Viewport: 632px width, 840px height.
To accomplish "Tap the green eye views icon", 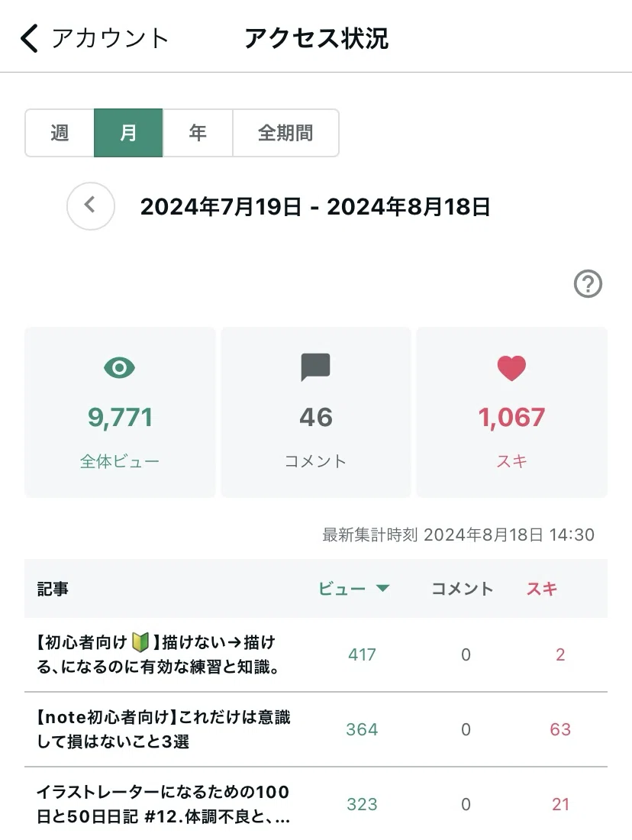I will (119, 368).
